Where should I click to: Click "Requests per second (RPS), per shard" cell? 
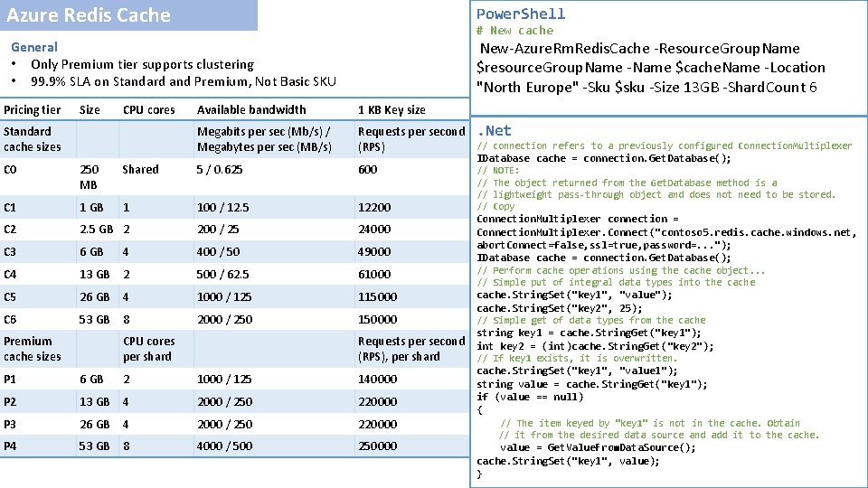pyautogui.click(x=411, y=349)
